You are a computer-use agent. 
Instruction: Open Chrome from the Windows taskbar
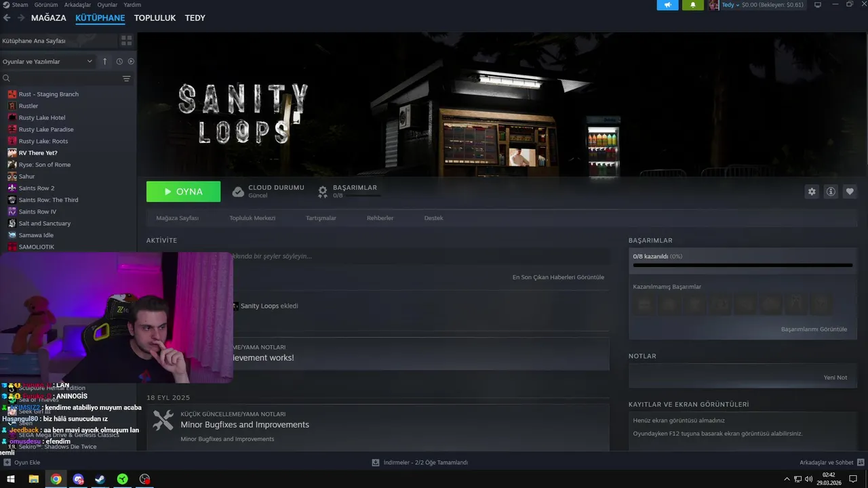[56, 479]
